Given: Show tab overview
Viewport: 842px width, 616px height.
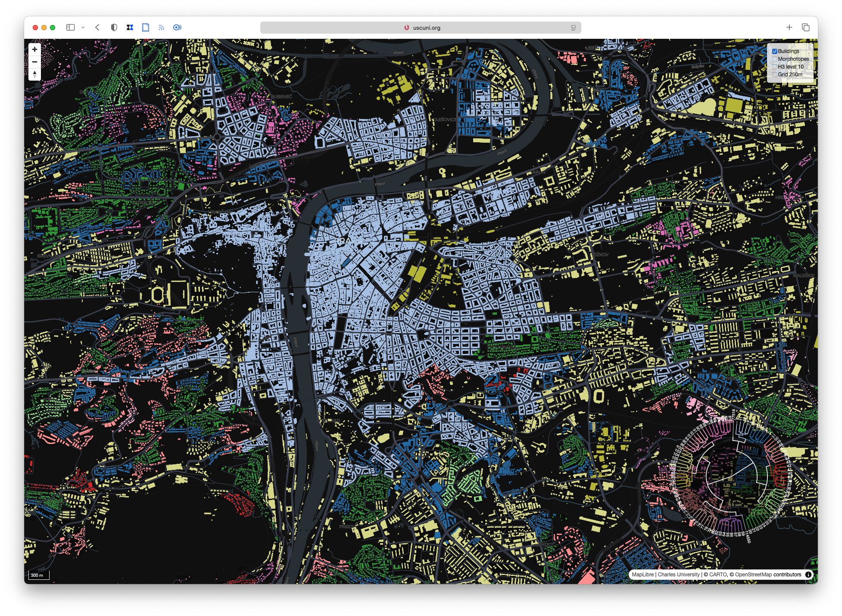Looking at the screenshot, I should click(805, 28).
